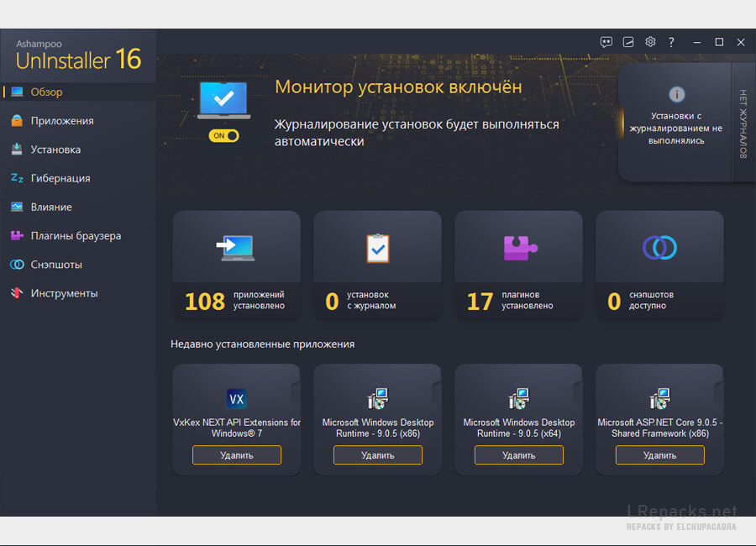The width and height of the screenshot is (756, 546).
Task: Open the Приложения section
Action: (62, 121)
